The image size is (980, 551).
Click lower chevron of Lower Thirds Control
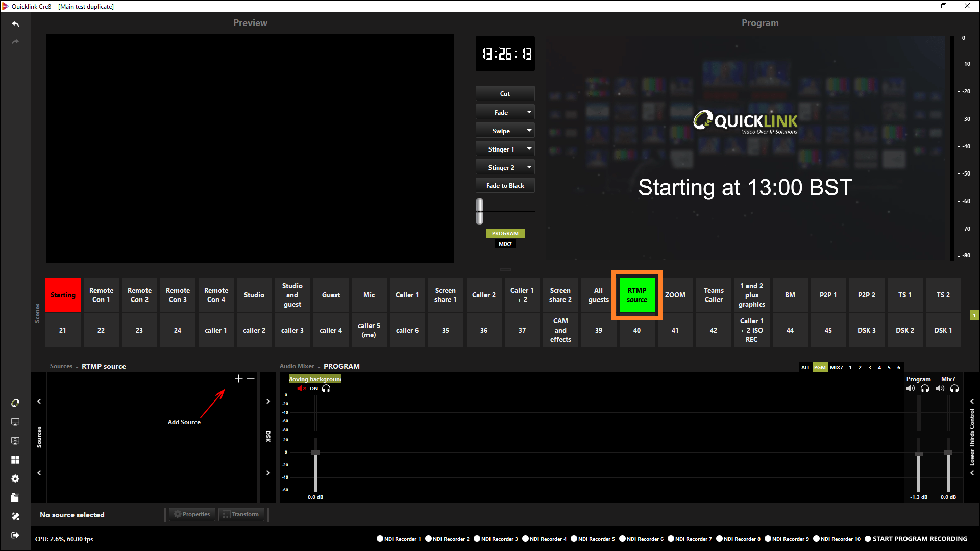pyautogui.click(x=972, y=473)
